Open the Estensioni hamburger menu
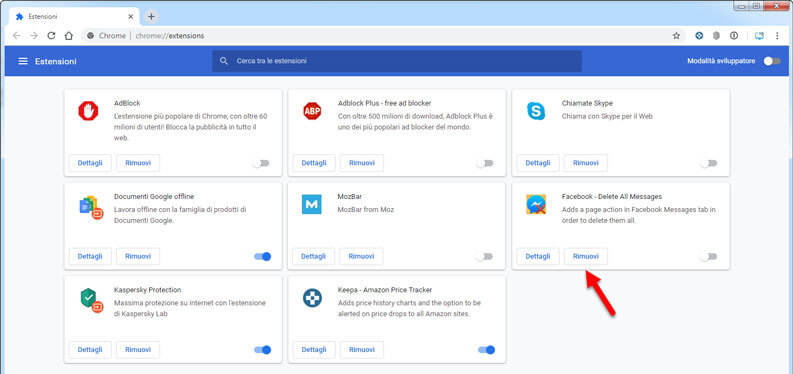The height and width of the screenshot is (374, 793). pos(23,61)
